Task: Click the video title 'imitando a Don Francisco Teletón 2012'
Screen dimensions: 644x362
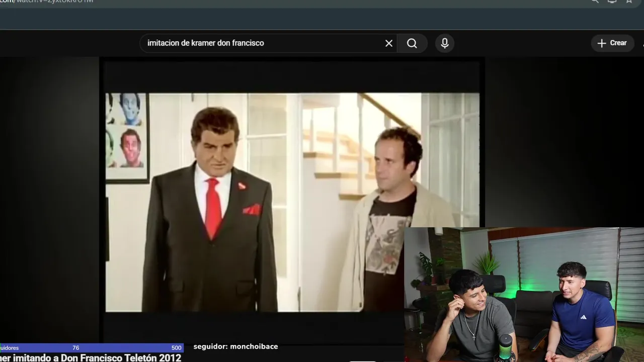Action: point(91,357)
